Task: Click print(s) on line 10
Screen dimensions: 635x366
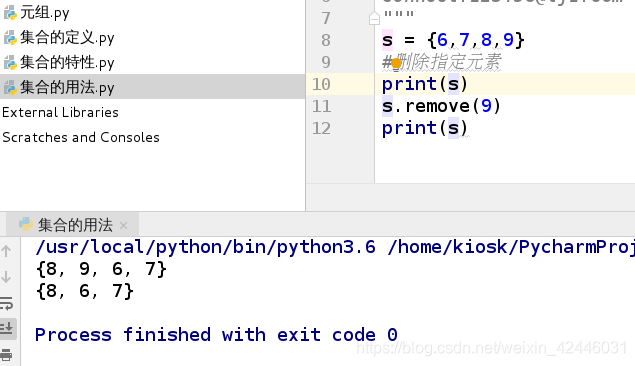Action: [425, 84]
